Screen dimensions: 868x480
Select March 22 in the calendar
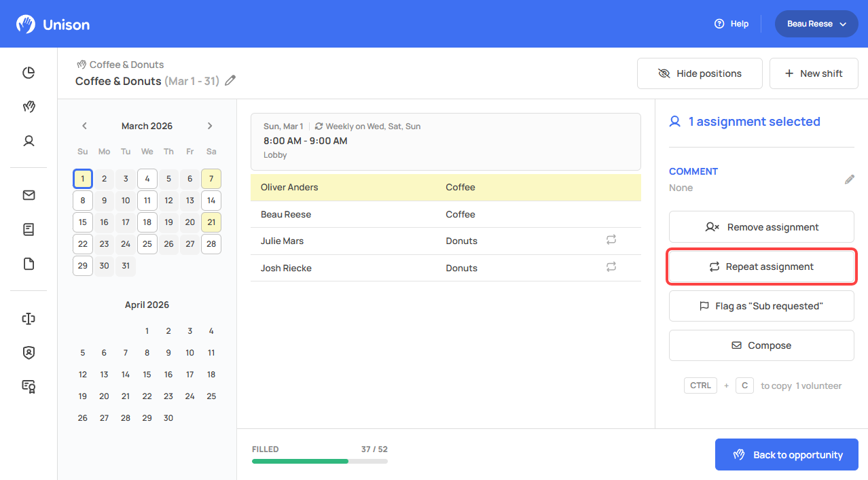[83, 244]
